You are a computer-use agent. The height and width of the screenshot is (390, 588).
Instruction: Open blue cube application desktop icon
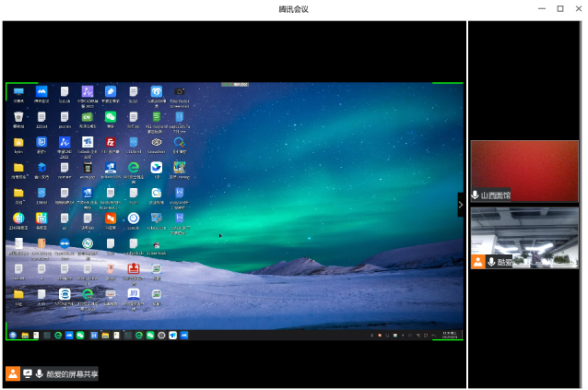(41, 168)
